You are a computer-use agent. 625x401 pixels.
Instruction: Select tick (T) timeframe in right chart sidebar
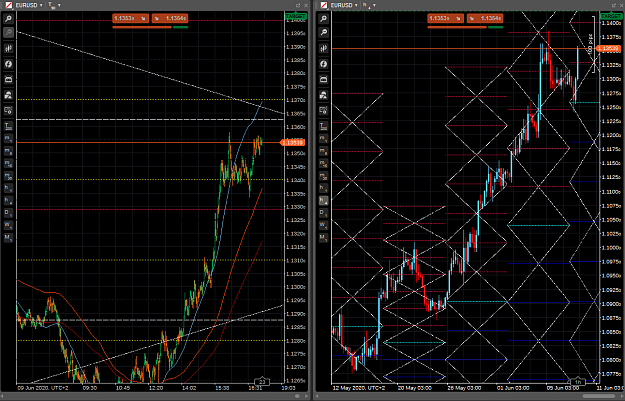pyautogui.click(x=324, y=126)
